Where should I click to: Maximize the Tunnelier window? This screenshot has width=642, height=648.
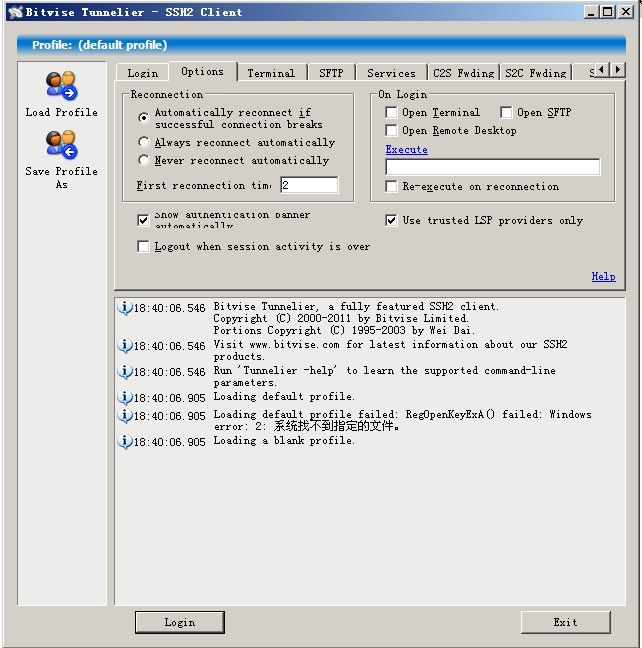[608, 12]
